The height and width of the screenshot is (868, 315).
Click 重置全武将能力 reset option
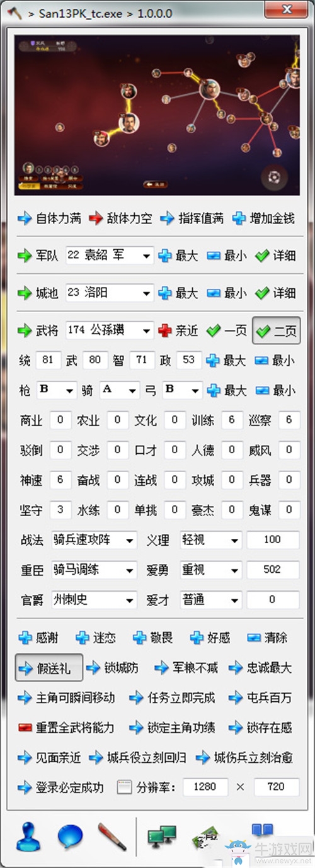tap(66, 728)
